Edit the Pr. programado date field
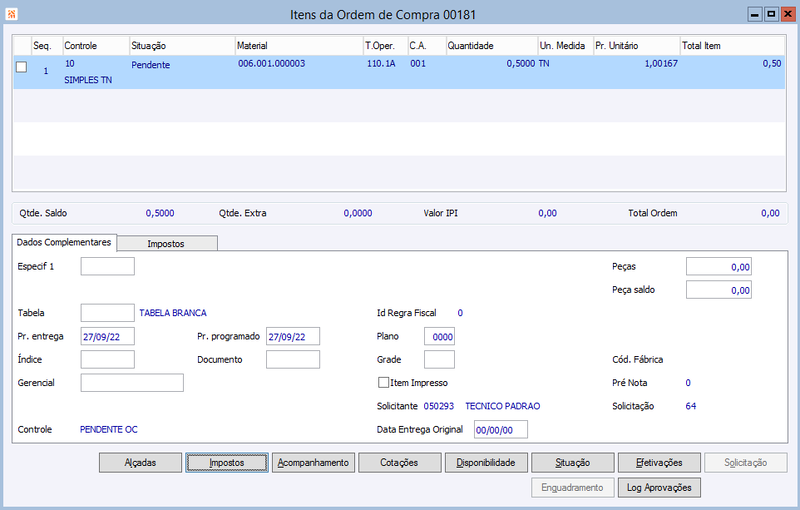Viewport: 800px width, 510px height. pos(293,337)
